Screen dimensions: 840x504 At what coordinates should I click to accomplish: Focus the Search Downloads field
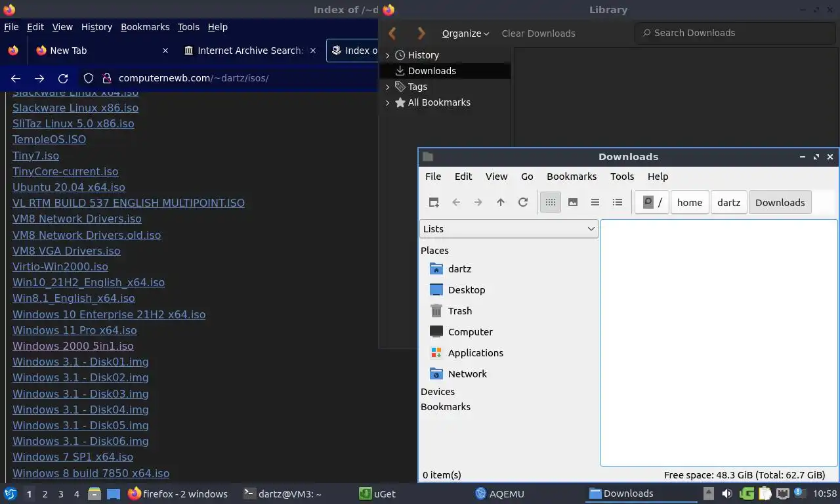pos(734,33)
